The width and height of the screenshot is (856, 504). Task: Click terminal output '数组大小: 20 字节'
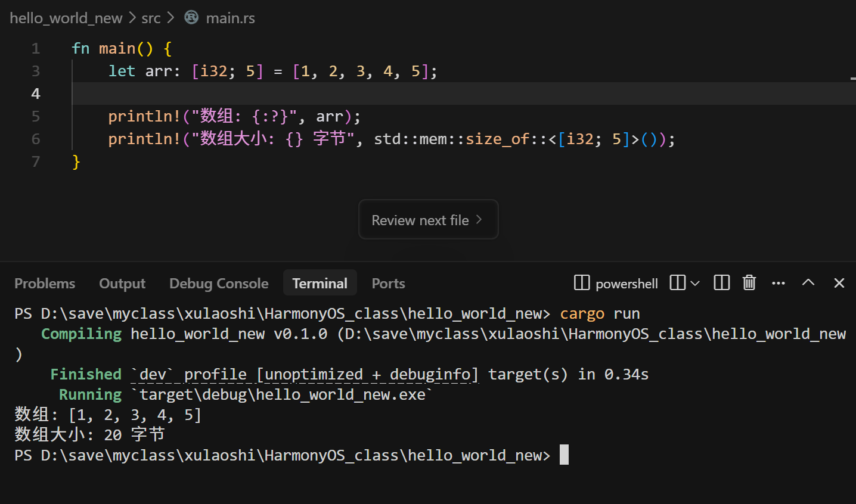(89, 434)
